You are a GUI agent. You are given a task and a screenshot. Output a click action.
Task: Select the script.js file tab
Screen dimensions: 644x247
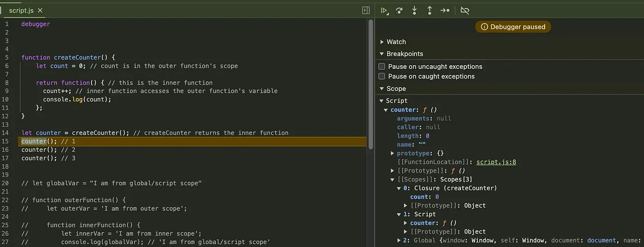(x=21, y=10)
